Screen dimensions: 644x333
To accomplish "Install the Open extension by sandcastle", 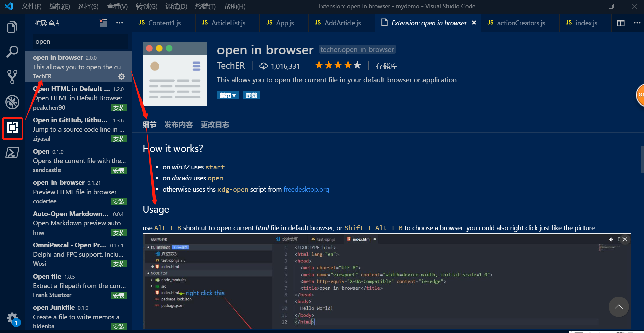I will (x=119, y=170).
